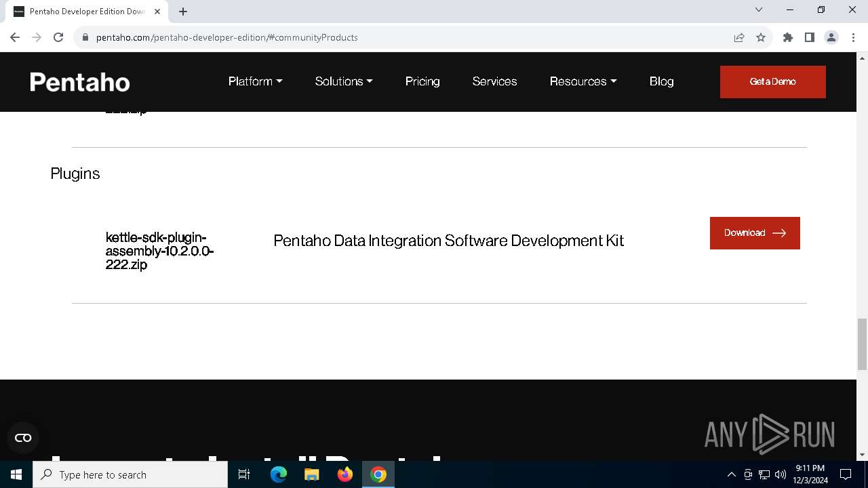868x488 pixels.
Task: Open the Chrome extensions puzzle icon
Action: tap(788, 37)
